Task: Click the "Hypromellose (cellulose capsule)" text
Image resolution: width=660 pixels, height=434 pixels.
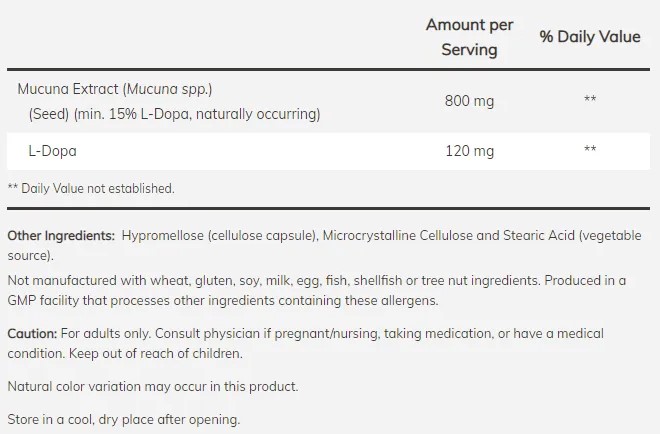Action: tap(218, 235)
